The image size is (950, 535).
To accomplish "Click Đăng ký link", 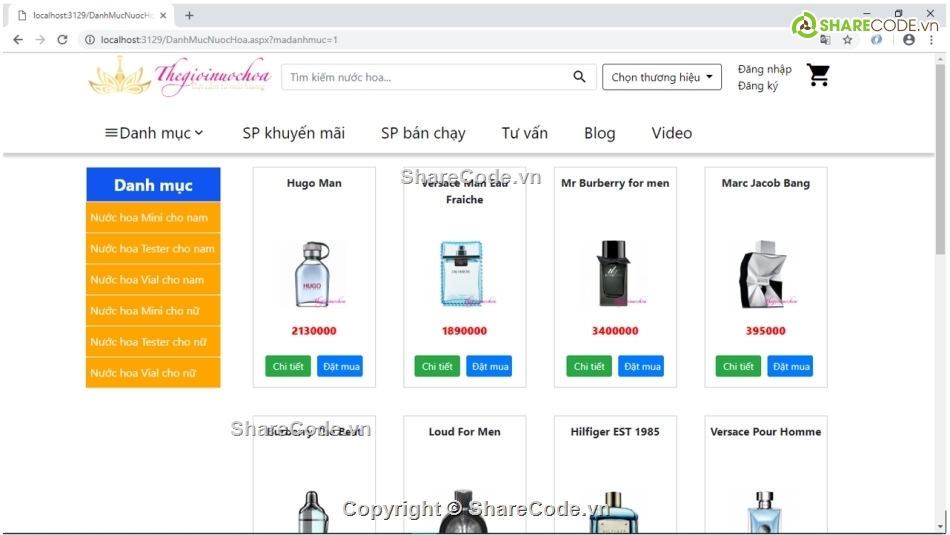I will [757, 86].
